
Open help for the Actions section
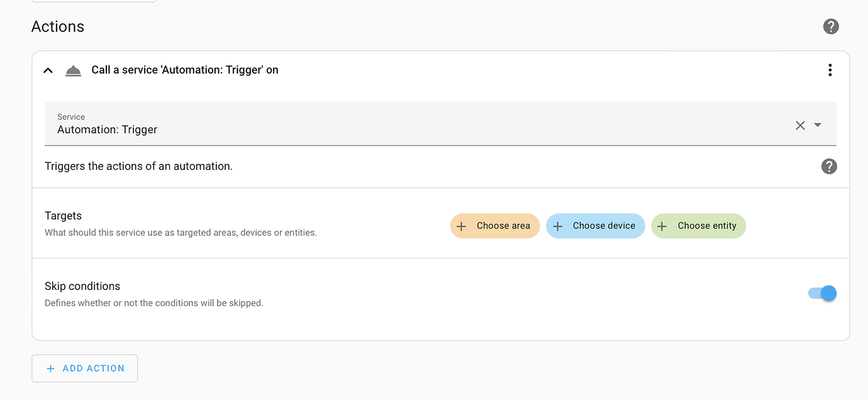click(831, 26)
